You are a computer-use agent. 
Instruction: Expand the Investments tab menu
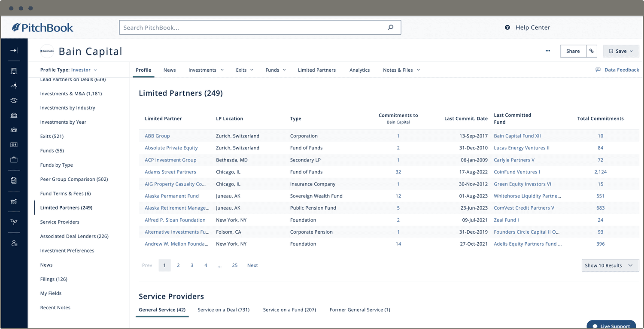pyautogui.click(x=206, y=70)
